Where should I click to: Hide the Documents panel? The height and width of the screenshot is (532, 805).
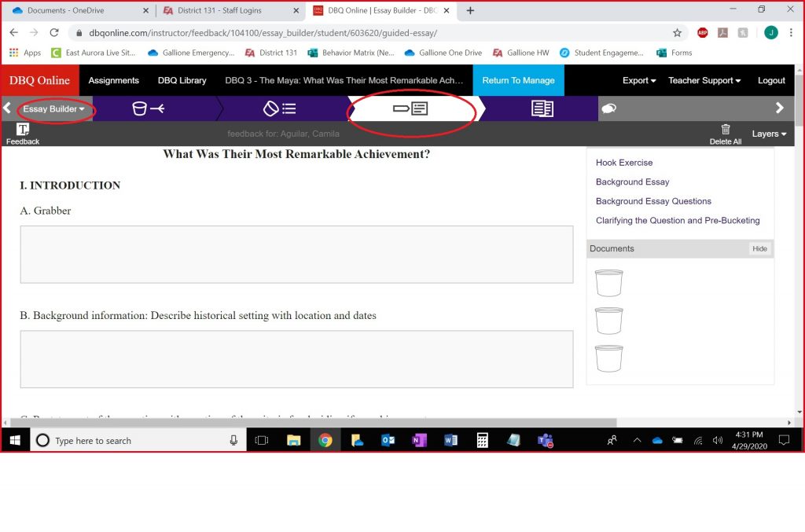click(x=759, y=248)
